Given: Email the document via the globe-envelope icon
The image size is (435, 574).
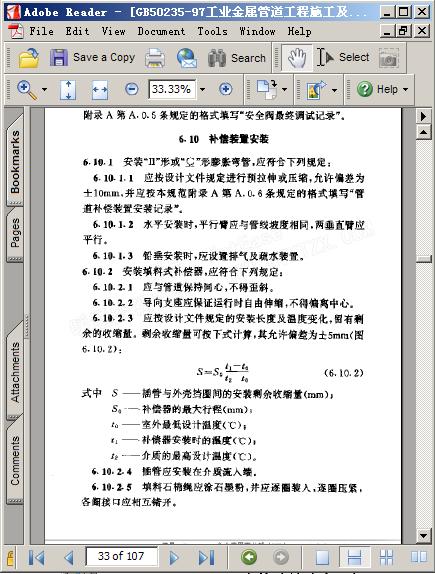Looking at the screenshot, I should (x=187, y=58).
